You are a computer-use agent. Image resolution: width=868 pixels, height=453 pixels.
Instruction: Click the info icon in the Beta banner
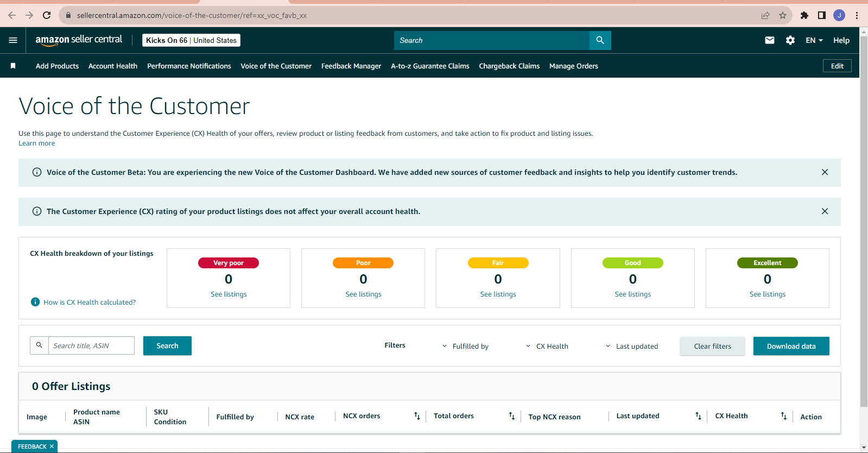click(37, 172)
